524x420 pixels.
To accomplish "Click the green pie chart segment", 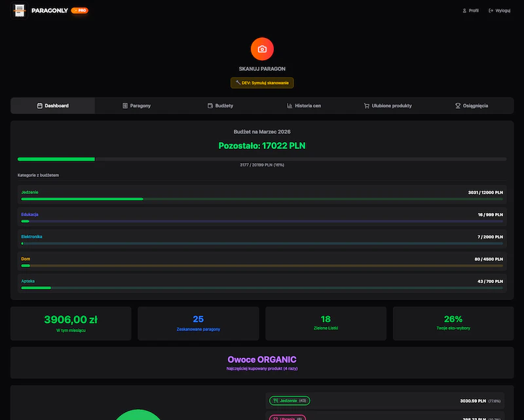I will (x=138, y=415).
